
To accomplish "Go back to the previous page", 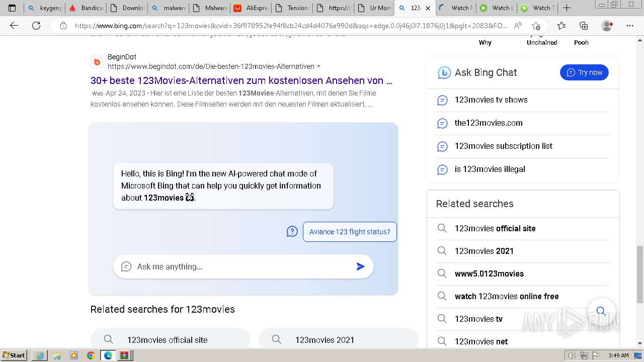I will (14, 26).
